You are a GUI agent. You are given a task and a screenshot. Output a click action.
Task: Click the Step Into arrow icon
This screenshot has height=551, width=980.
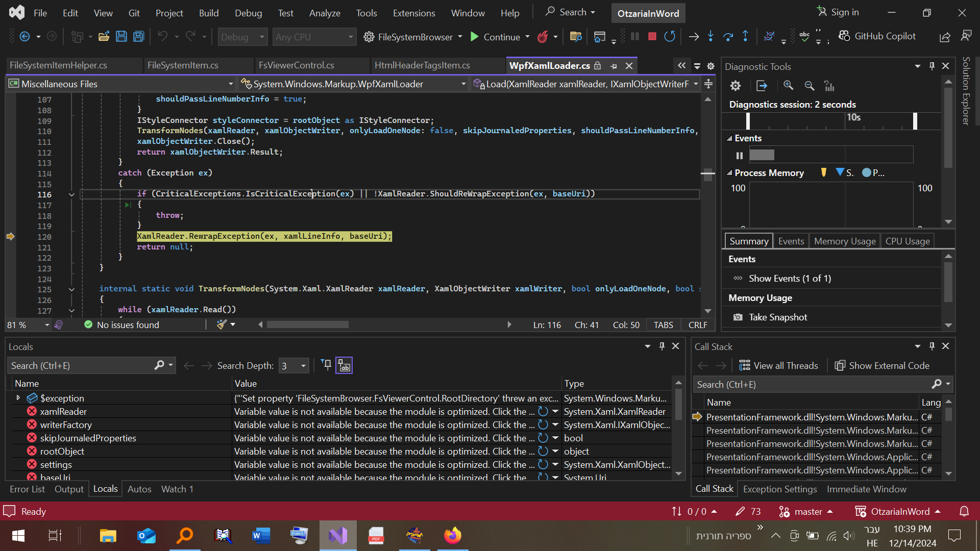point(710,36)
